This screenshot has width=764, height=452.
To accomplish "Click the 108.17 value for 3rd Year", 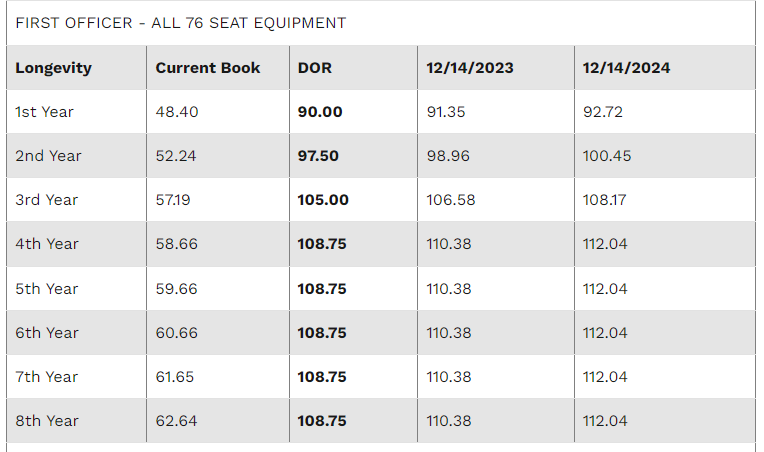I will (x=605, y=200).
